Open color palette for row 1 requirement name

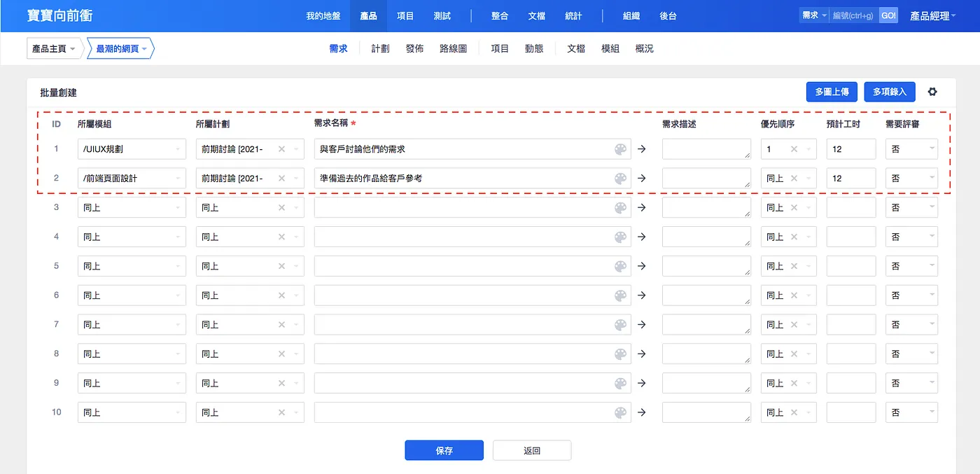pyautogui.click(x=620, y=149)
